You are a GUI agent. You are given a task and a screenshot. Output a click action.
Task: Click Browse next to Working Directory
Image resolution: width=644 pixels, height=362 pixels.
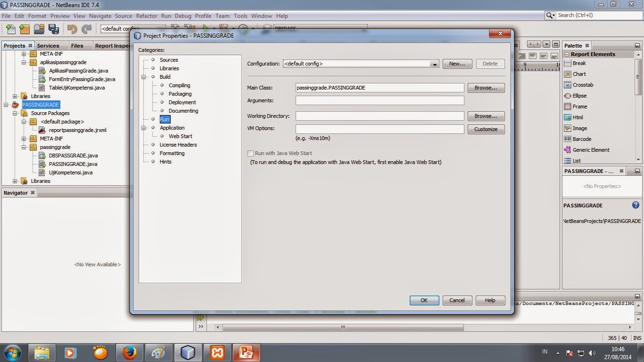pyautogui.click(x=486, y=116)
